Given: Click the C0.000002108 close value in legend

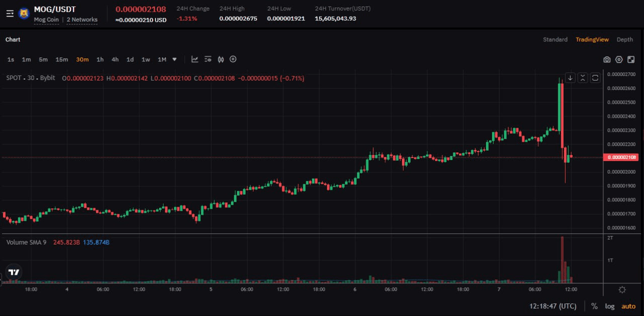Looking at the screenshot, I should pyautogui.click(x=214, y=78).
